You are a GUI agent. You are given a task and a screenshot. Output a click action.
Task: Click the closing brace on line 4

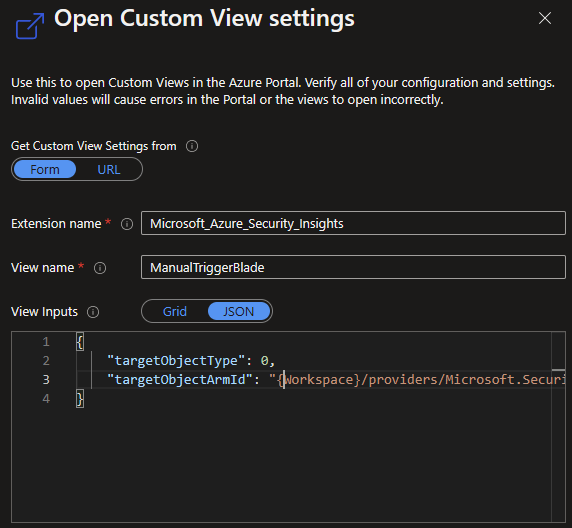(80, 398)
